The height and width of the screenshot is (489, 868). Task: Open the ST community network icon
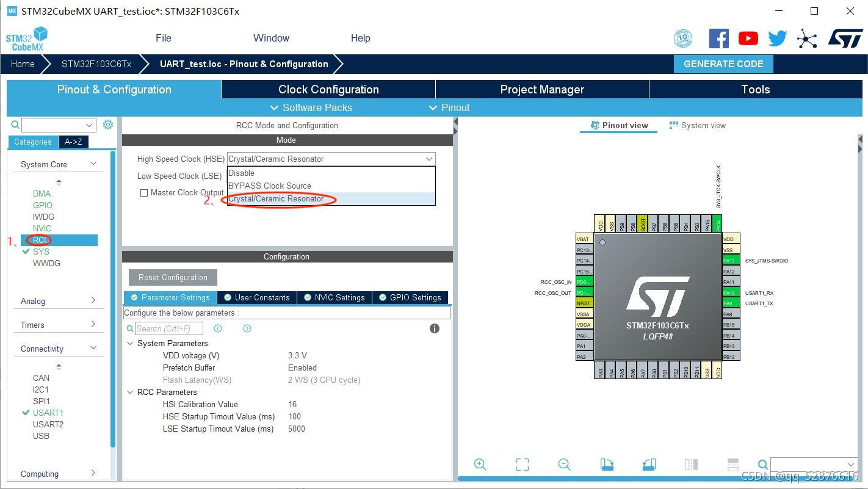point(807,39)
